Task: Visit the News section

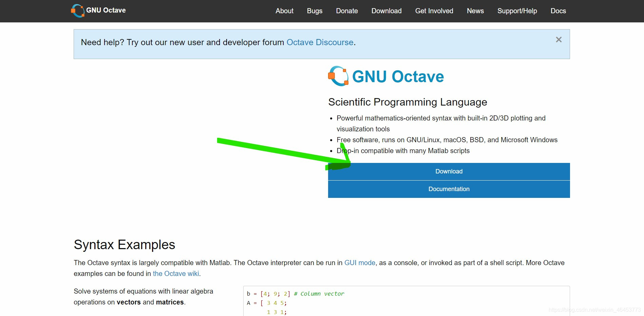Action: click(x=475, y=11)
